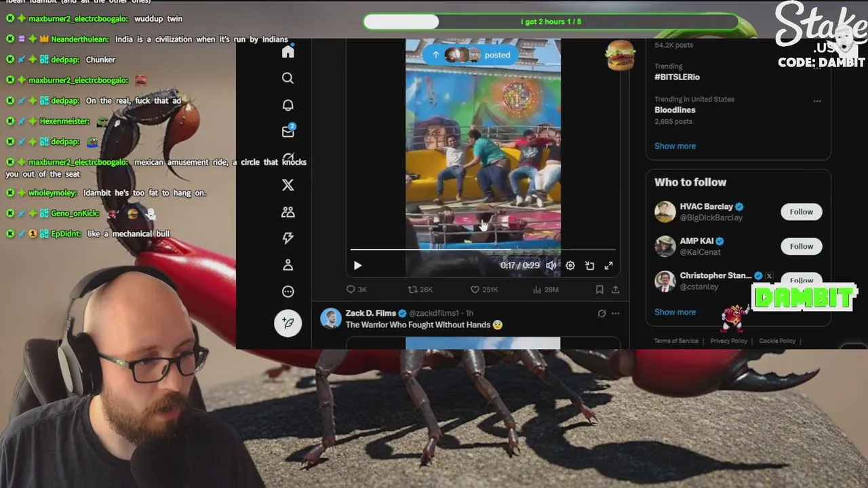The width and height of the screenshot is (868, 488).
Task: Open Christopher Stan... profile name
Action: tap(715, 275)
